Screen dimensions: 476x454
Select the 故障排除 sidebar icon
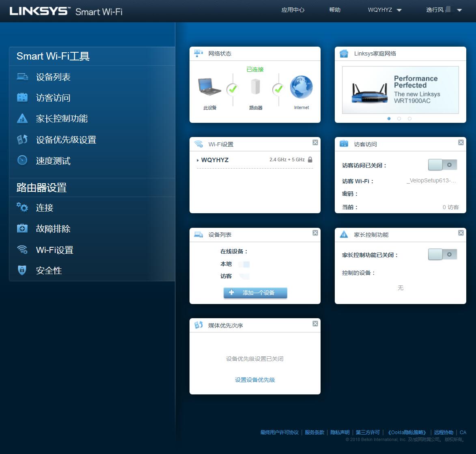(22, 228)
